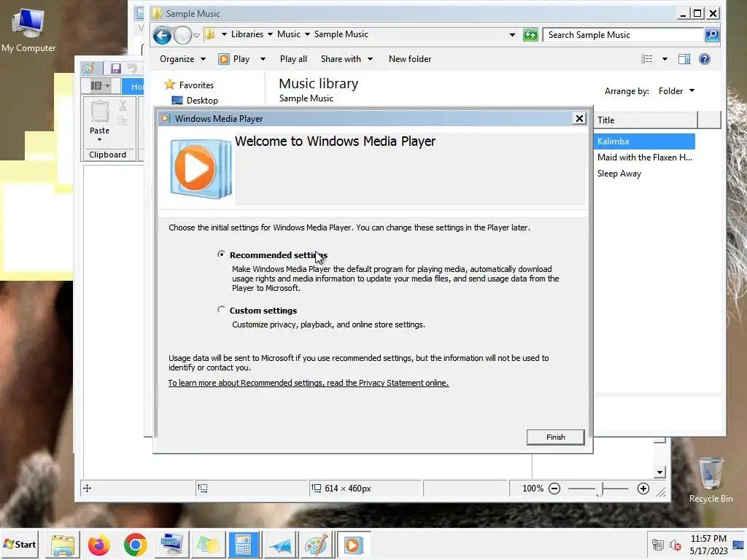Open the Organize menu
This screenshot has width=747, height=560.
tap(182, 59)
